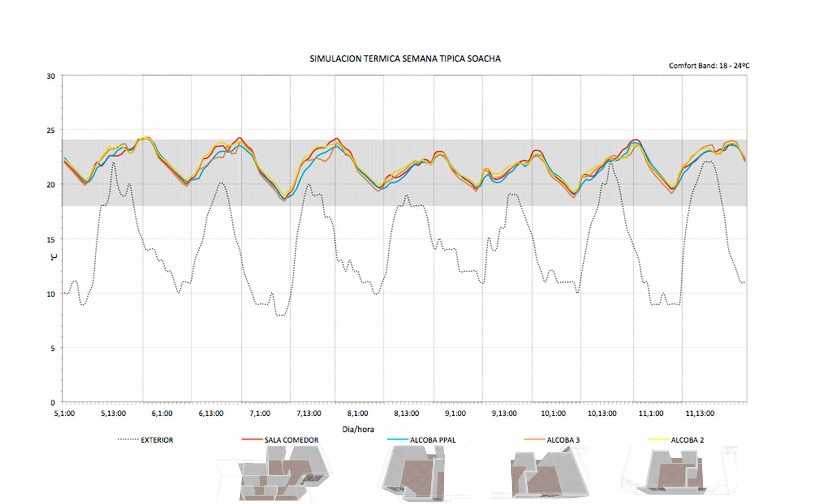The height and width of the screenshot is (504, 818).
Task: Click the red SALA COMEDOR legend line
Action: click(252, 439)
